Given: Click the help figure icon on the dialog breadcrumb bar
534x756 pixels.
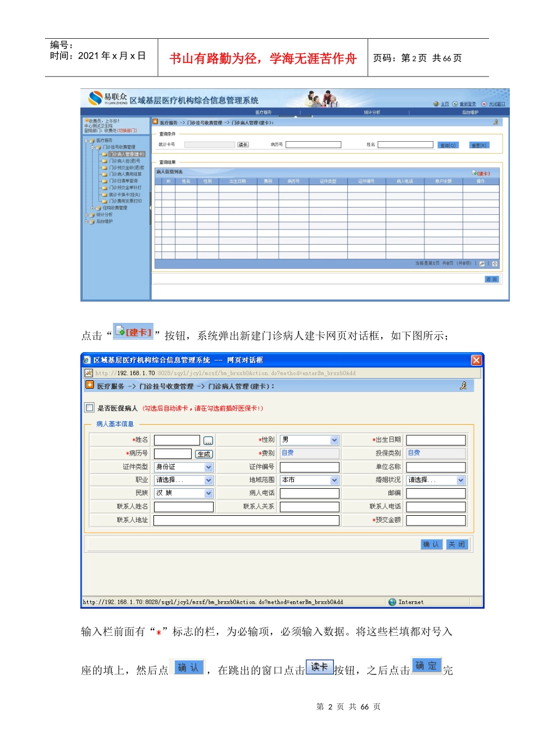Looking at the screenshot, I should pos(463,385).
